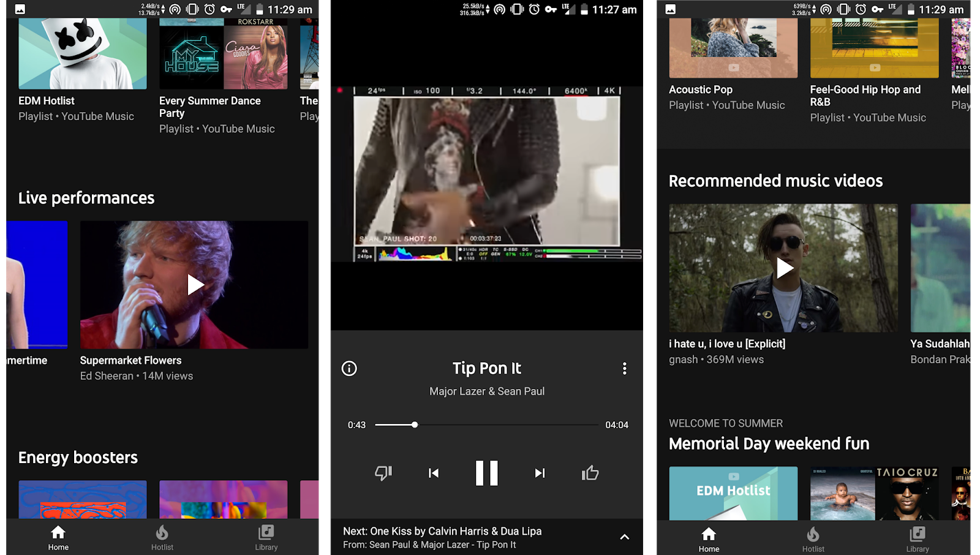Open Every Summer Dance Party playlist cover
The image size is (980, 555).
[x=224, y=54]
